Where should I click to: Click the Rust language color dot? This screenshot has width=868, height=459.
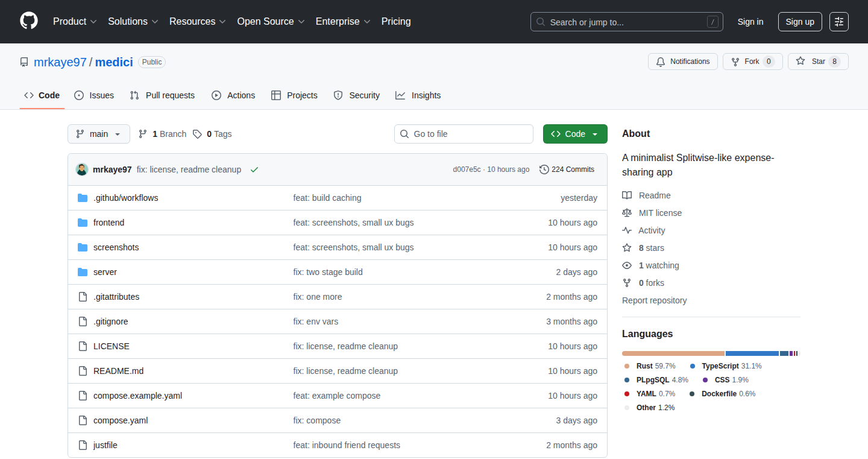(x=627, y=366)
